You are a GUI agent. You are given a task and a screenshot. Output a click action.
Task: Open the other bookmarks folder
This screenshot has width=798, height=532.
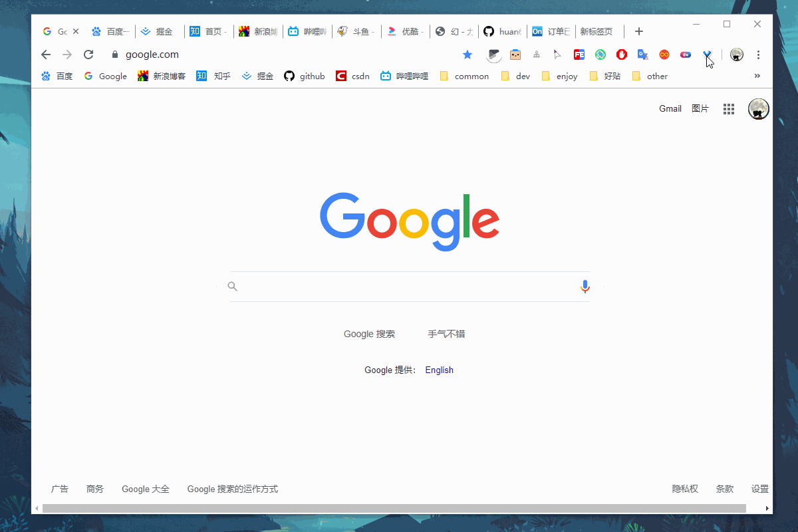point(650,76)
